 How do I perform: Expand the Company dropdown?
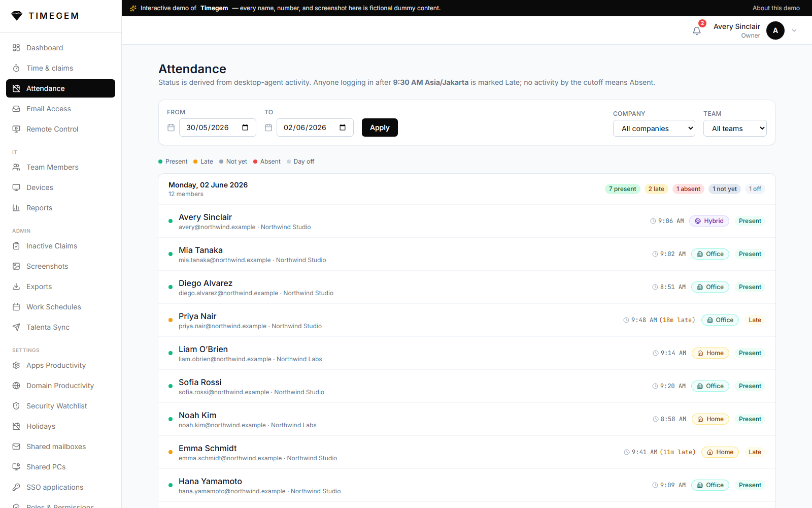(654, 129)
